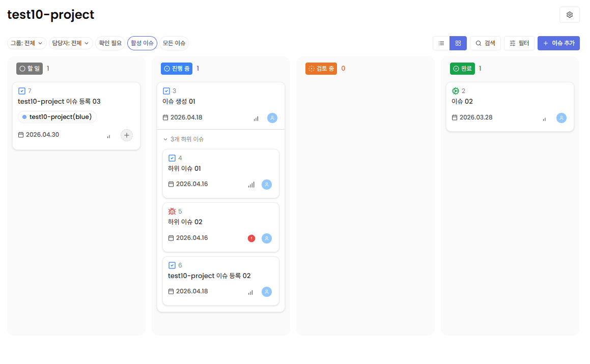Click assignee avatar on 이슈 02

[561, 118]
